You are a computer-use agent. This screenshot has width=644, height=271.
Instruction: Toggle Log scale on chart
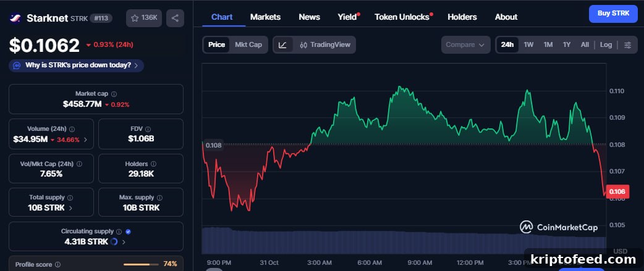click(x=606, y=44)
